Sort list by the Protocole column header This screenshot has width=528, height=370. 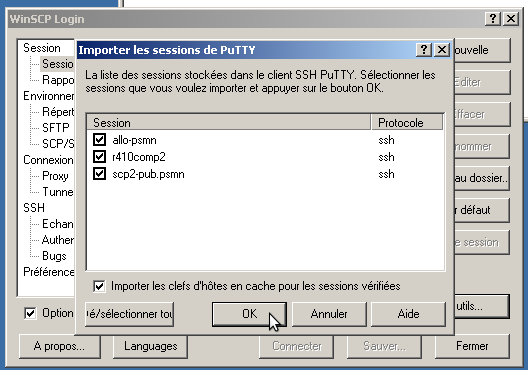pyautogui.click(x=407, y=122)
